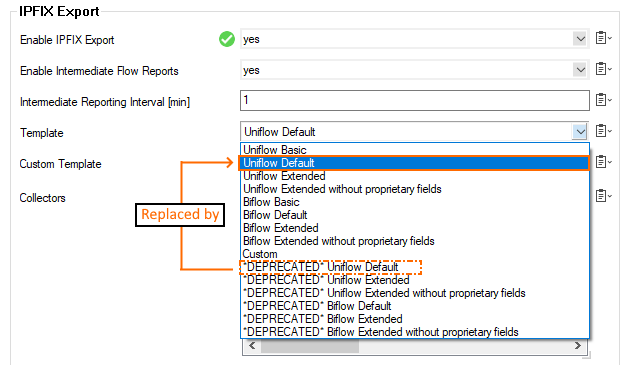Click the Intermediate Reporting Interval [min] label

[105, 102]
